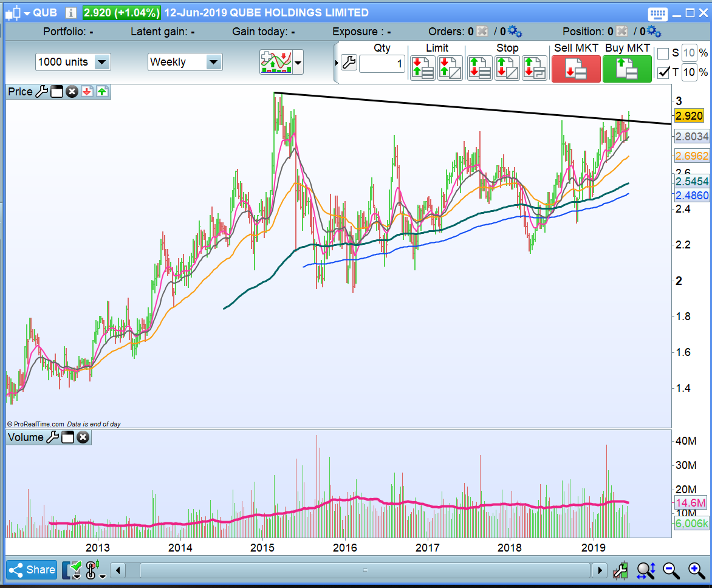712x588 pixels.
Task: Click the Price panel label
Action: point(21,92)
